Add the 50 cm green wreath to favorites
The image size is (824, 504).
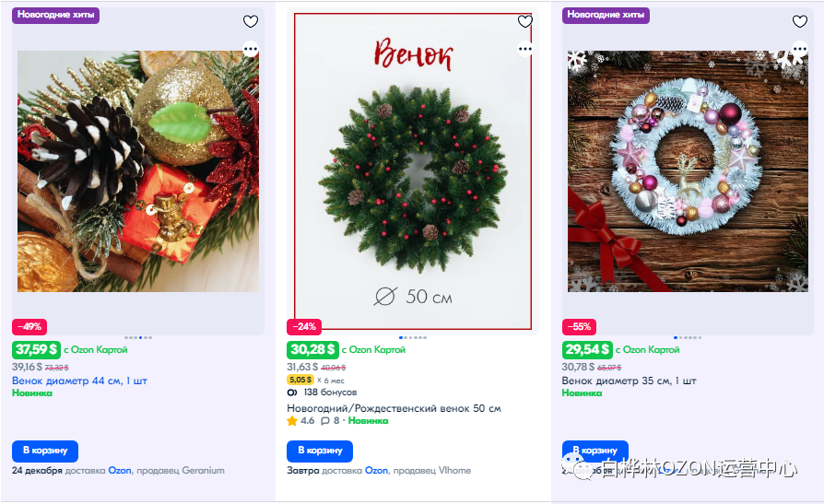pyautogui.click(x=525, y=21)
